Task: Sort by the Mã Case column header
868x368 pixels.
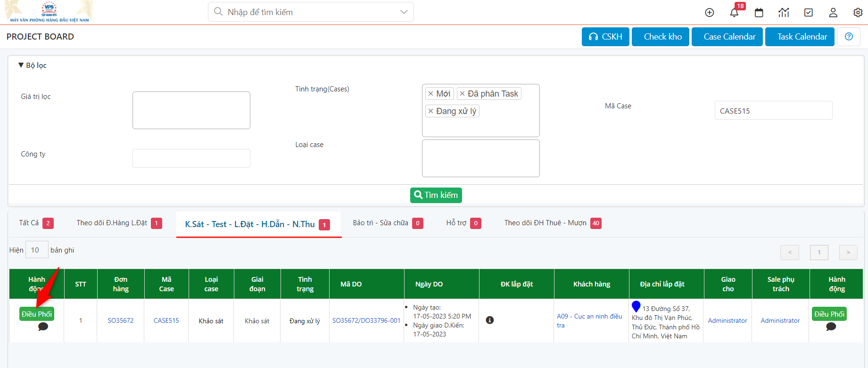Action: [x=166, y=284]
